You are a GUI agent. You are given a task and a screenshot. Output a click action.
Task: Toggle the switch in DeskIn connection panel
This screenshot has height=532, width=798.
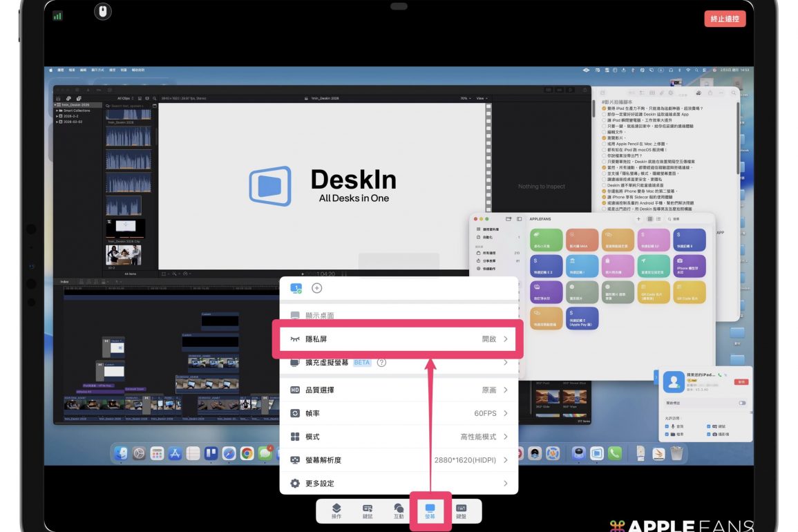(742, 403)
